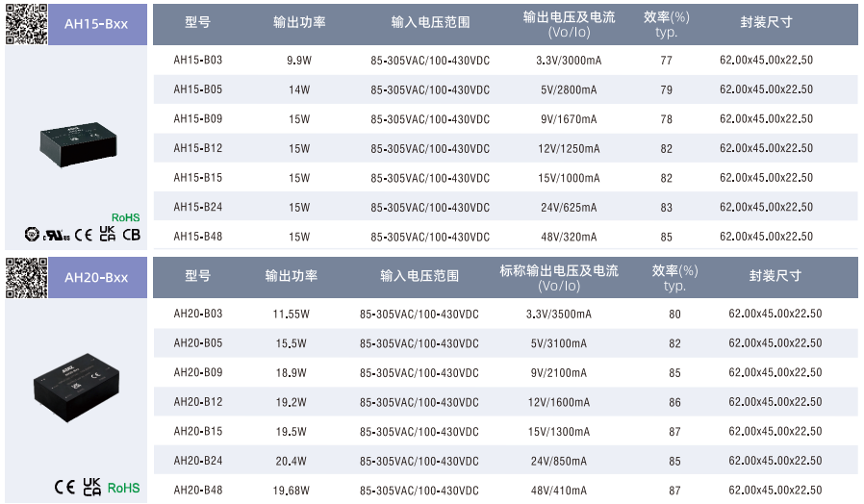Open the AH20-B48 model entry

pyautogui.click(x=197, y=491)
